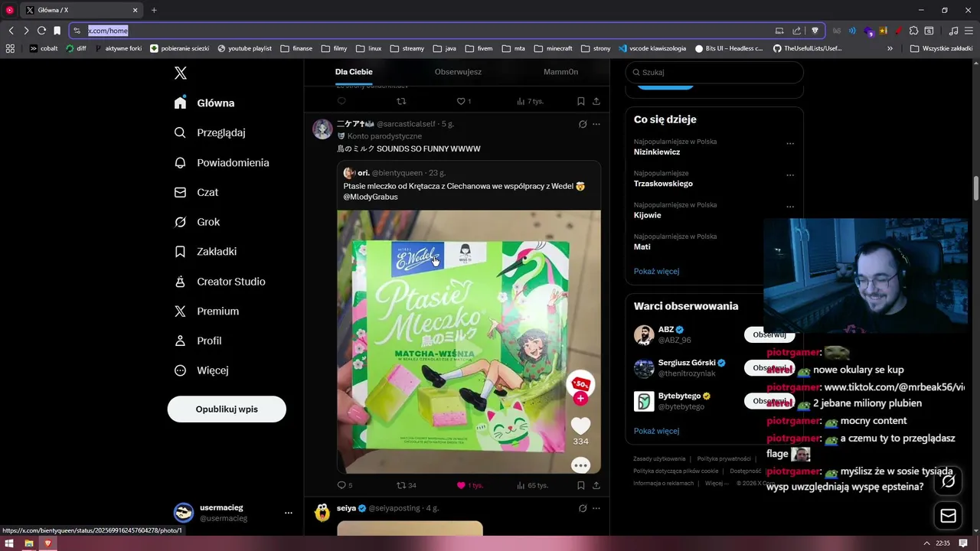
Task: Bookmark the Ptasie Mleczko post
Action: click(581, 485)
